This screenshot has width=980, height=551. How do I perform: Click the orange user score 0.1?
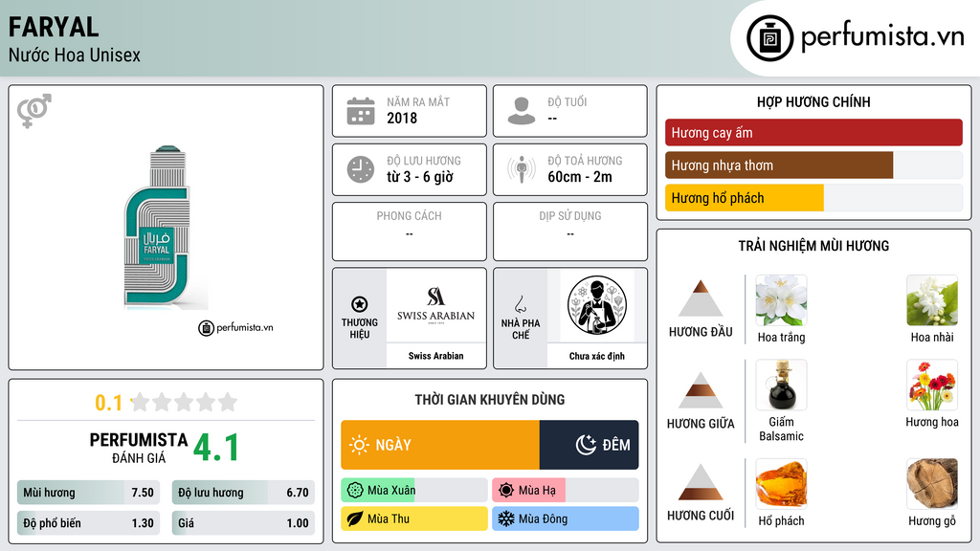point(109,403)
